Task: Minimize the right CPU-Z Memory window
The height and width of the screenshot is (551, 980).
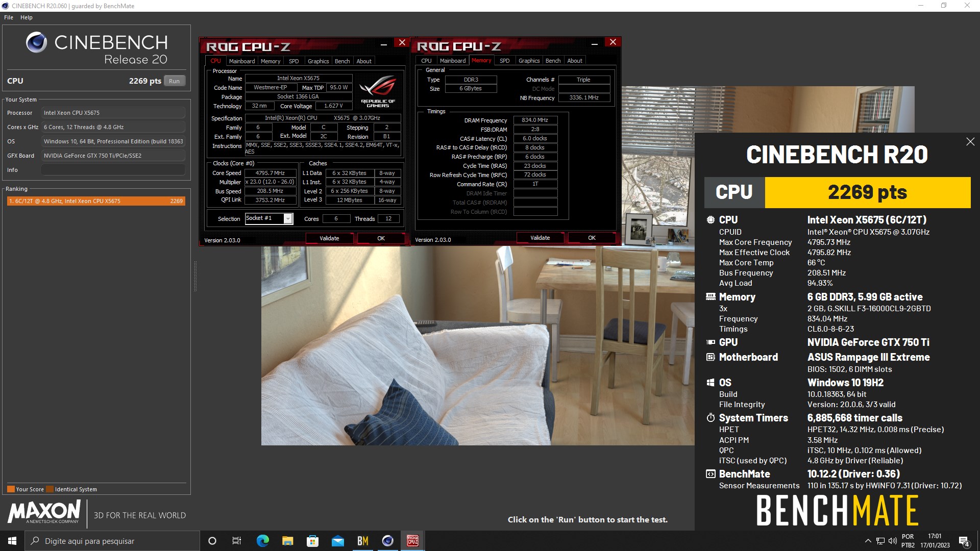Action: (x=595, y=43)
